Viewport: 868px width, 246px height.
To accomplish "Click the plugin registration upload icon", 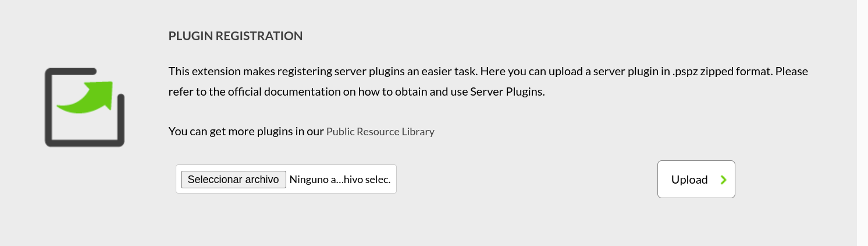I will click(x=85, y=107).
